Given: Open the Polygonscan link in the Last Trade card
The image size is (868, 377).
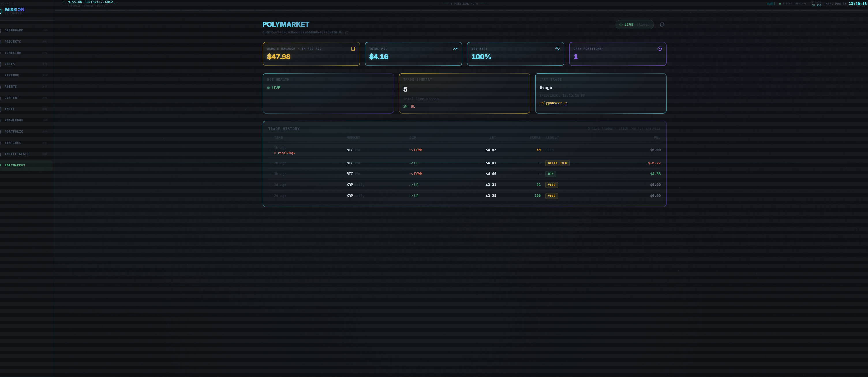Looking at the screenshot, I should pos(553,103).
